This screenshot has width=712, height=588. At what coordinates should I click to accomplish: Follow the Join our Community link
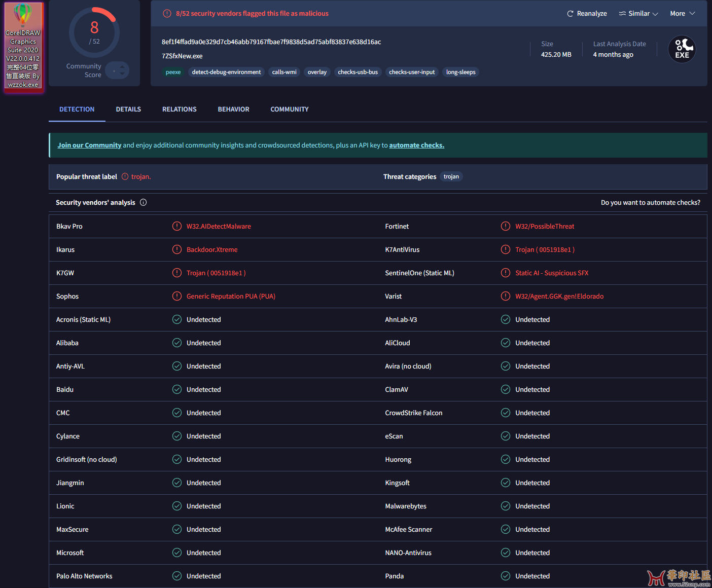click(89, 145)
